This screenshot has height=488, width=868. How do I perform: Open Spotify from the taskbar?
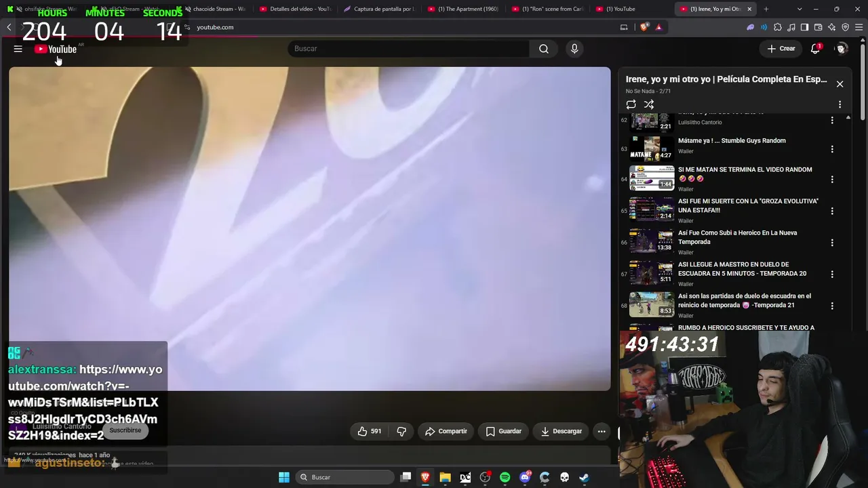[x=505, y=477]
